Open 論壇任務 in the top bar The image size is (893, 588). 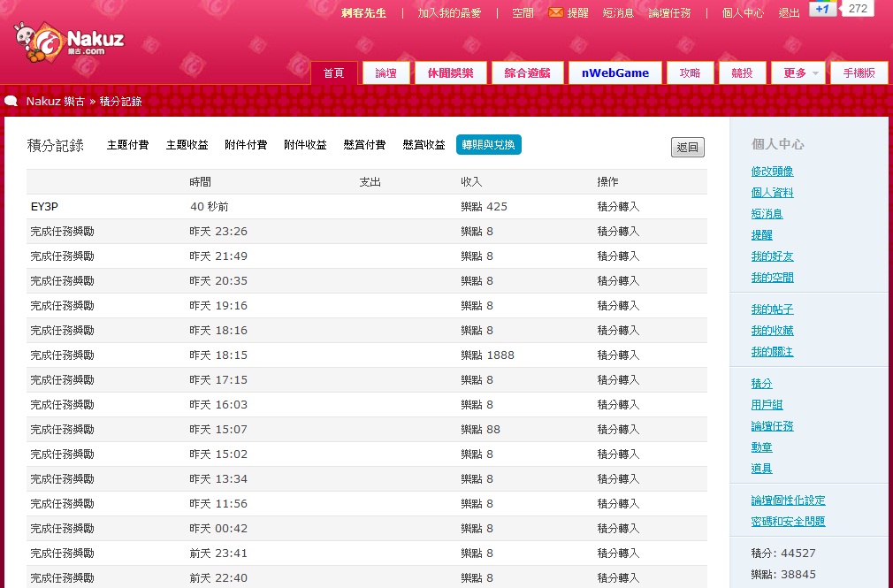pyautogui.click(x=669, y=12)
